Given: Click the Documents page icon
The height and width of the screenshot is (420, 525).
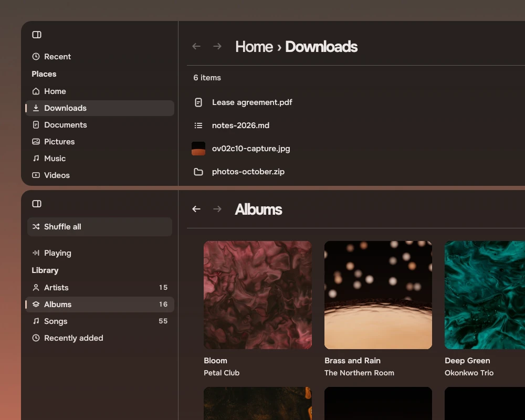Looking at the screenshot, I should click(36, 125).
